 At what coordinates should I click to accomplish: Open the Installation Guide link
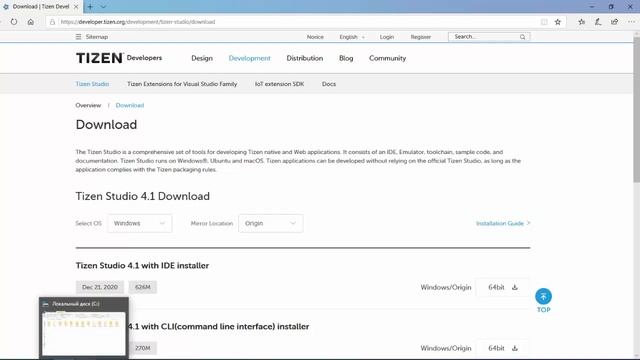click(503, 223)
